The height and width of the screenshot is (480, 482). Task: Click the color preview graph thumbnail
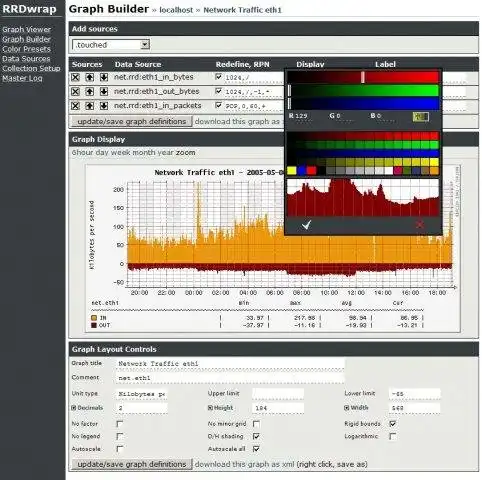point(363,198)
